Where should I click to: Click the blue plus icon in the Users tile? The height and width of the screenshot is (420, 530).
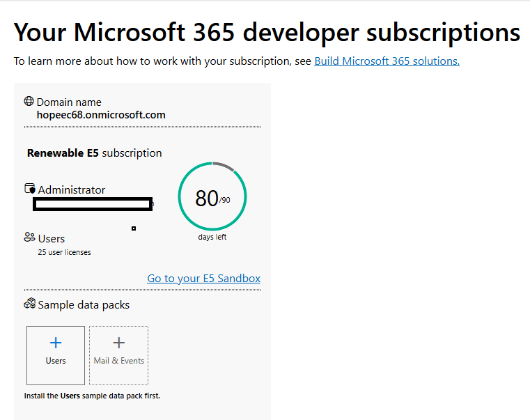pos(56,343)
